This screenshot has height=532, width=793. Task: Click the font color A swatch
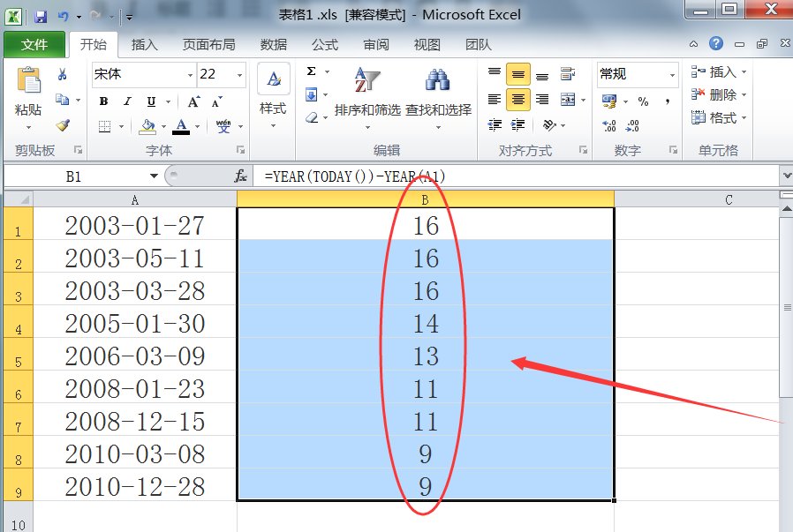click(181, 126)
